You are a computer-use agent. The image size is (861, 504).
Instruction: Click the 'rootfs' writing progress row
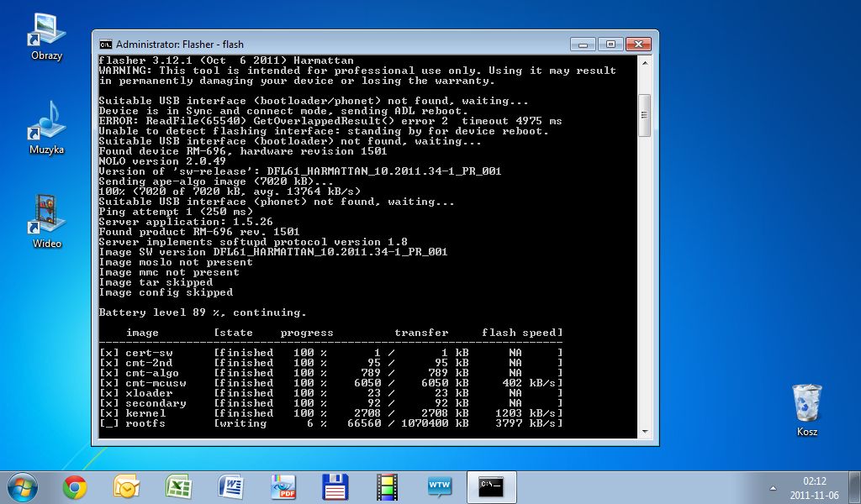tap(331, 423)
